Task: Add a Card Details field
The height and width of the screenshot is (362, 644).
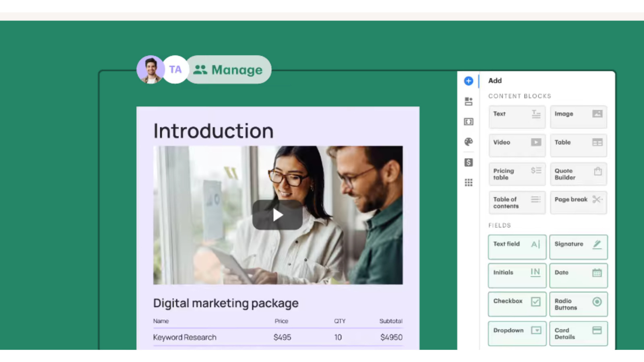Action: coord(578,333)
